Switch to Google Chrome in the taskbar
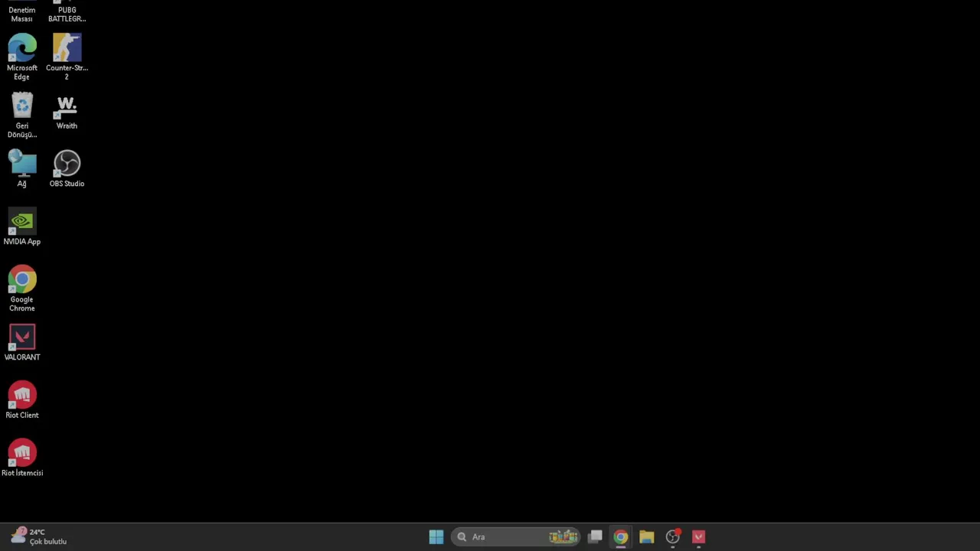980x551 pixels. (621, 537)
